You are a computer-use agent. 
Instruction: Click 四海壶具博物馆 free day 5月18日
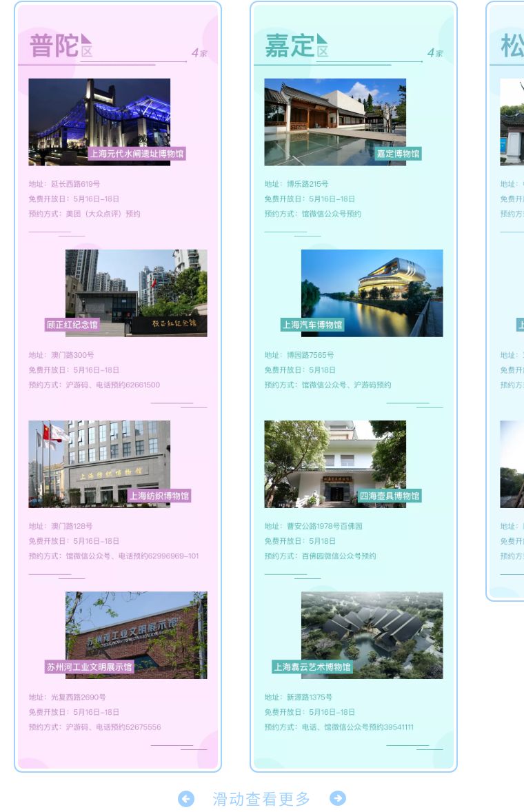(x=322, y=540)
